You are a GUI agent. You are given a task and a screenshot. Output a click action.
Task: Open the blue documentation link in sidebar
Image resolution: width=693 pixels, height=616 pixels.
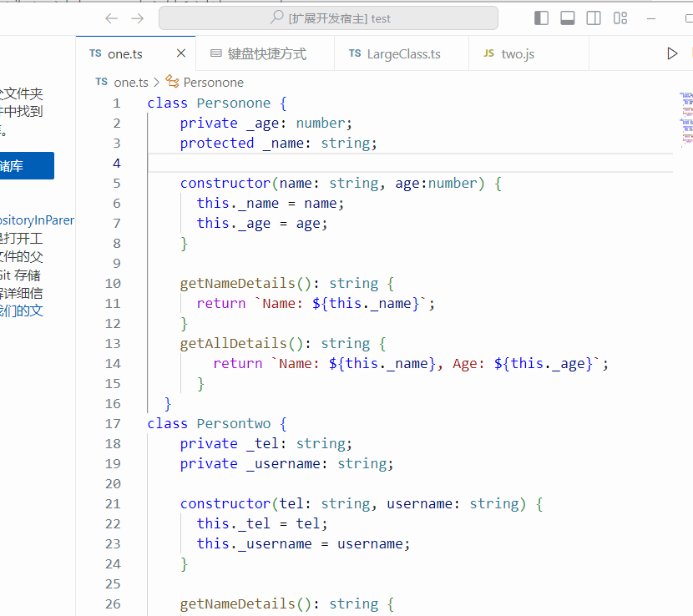tap(21, 311)
